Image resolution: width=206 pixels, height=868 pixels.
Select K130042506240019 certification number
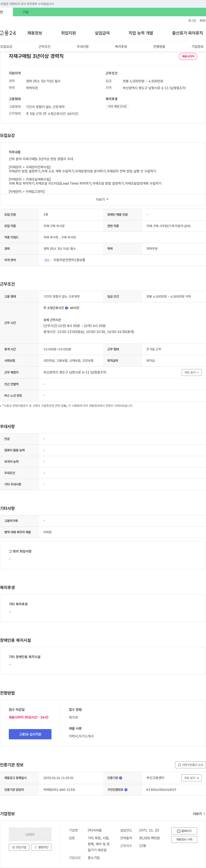tap(161, 790)
